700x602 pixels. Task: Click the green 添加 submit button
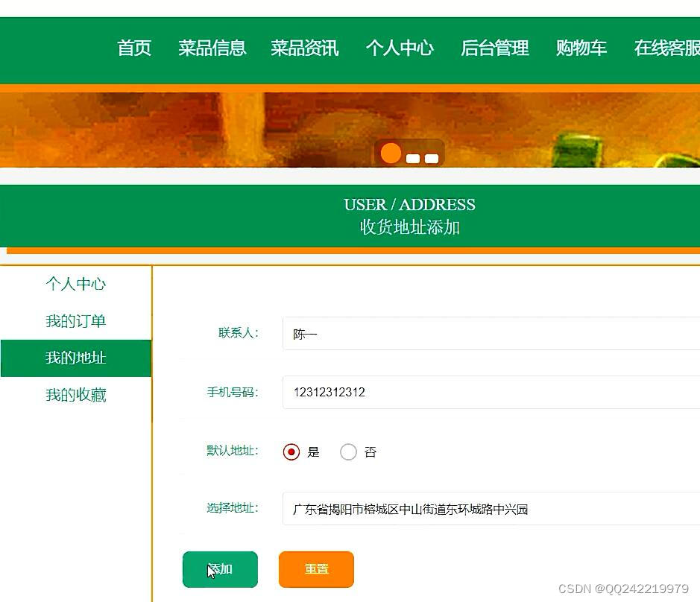219,569
